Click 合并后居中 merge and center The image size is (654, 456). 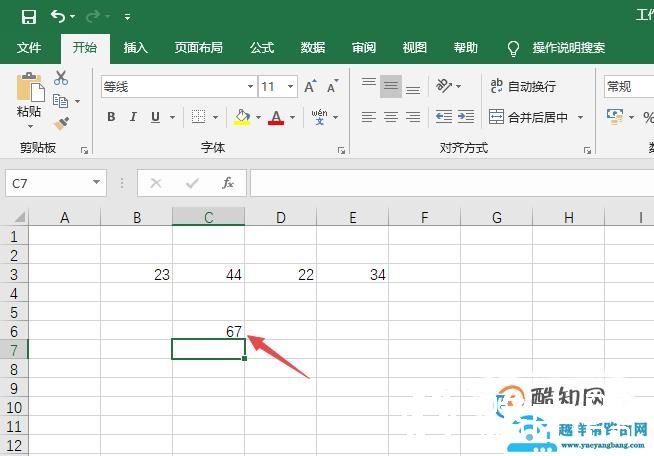(529, 117)
